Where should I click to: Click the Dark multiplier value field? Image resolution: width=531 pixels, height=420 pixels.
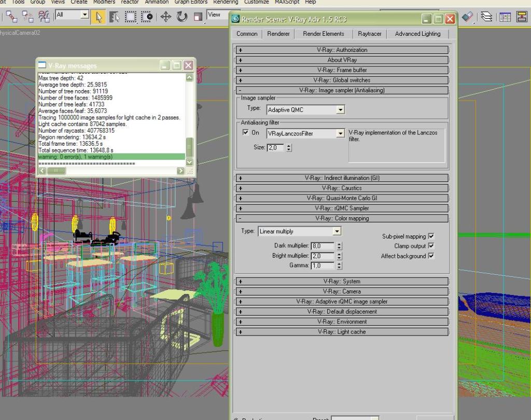pos(323,246)
